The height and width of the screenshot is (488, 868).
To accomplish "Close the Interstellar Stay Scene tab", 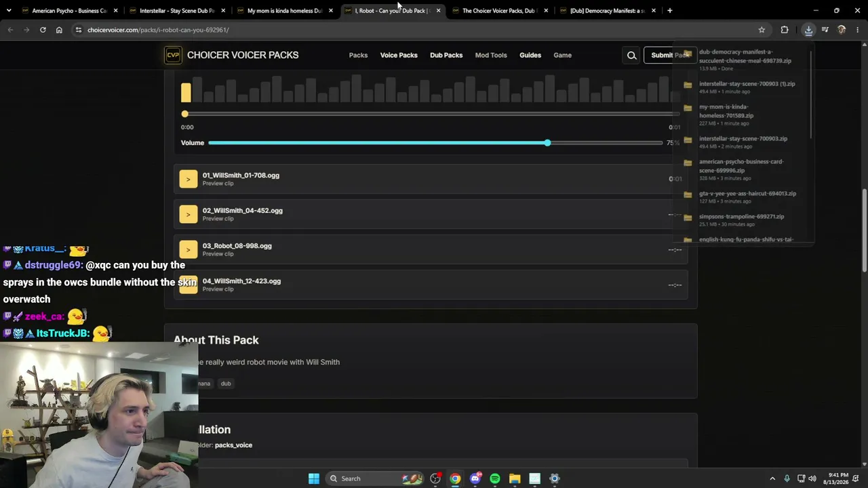I will pos(223,11).
